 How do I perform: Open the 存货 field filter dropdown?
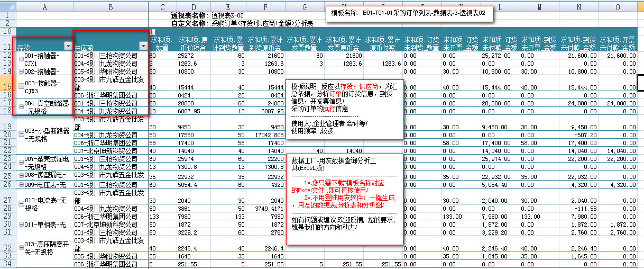(67, 46)
